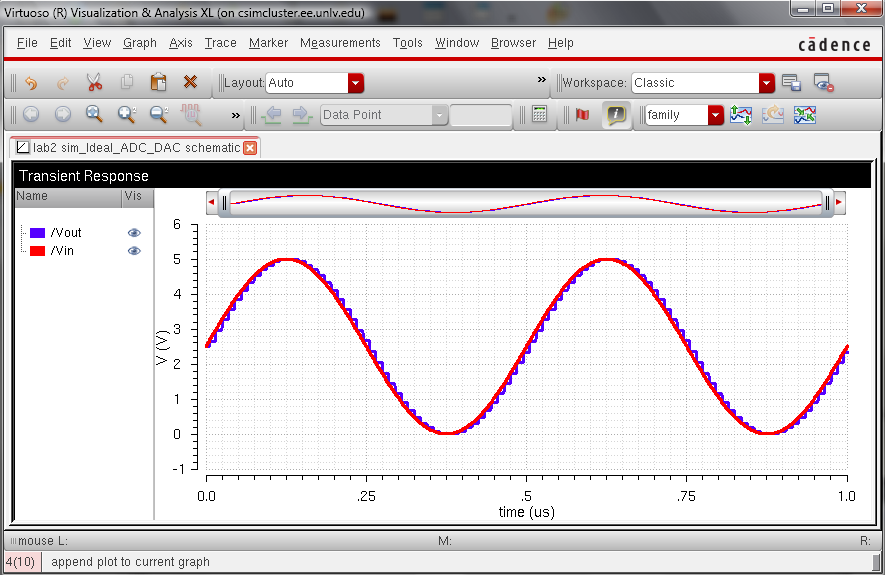The height and width of the screenshot is (575, 885).
Task: Click the Paste clipboard icon
Action: pos(158,83)
